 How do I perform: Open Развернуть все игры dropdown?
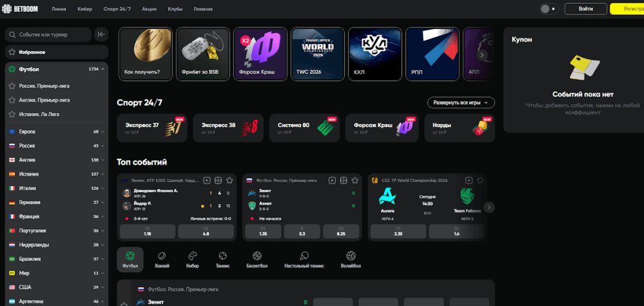461,102
